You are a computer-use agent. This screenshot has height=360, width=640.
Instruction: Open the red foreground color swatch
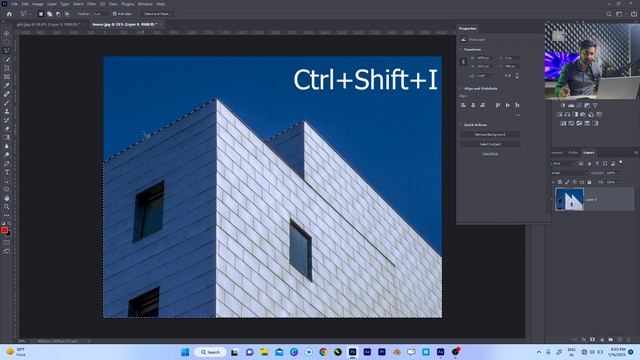point(4,230)
